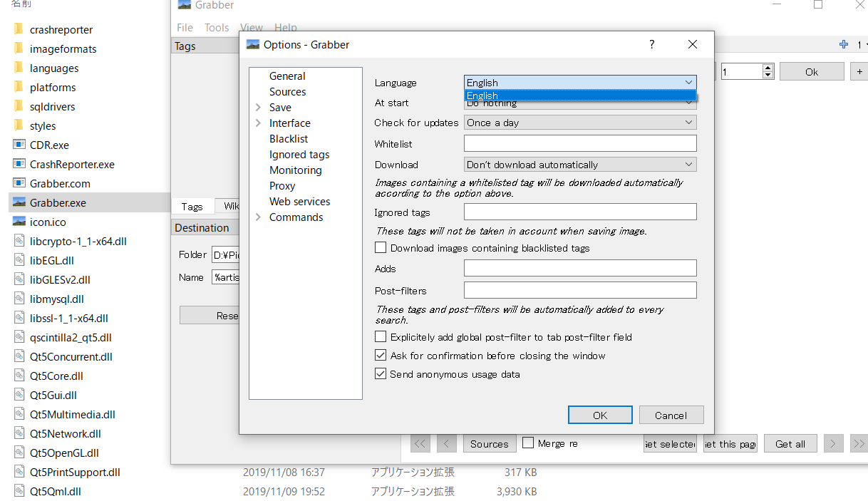Screen dimensions: 868x501
Task: Select the sqldrivers folder icon
Action: [19, 107]
